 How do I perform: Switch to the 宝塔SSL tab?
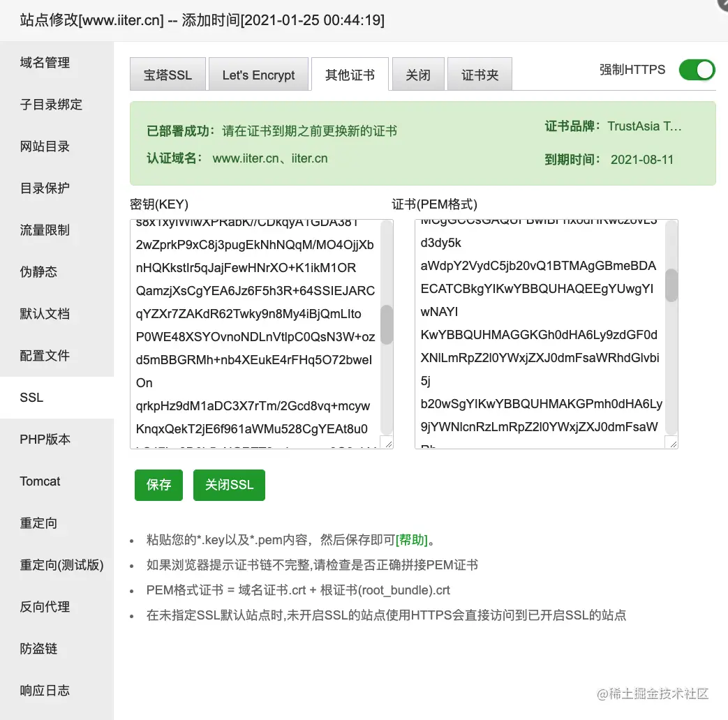(168, 74)
